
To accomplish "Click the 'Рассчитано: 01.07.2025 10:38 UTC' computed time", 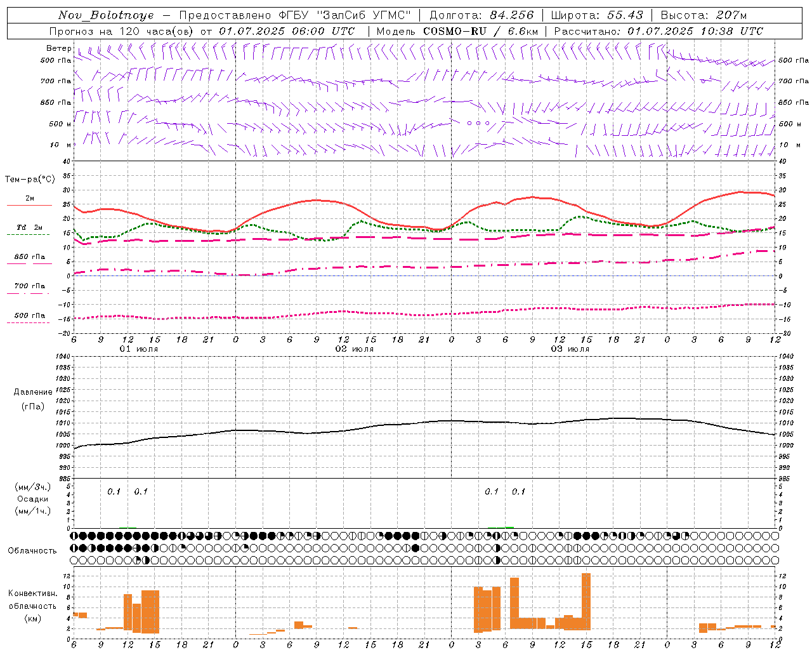I will (x=658, y=31).
